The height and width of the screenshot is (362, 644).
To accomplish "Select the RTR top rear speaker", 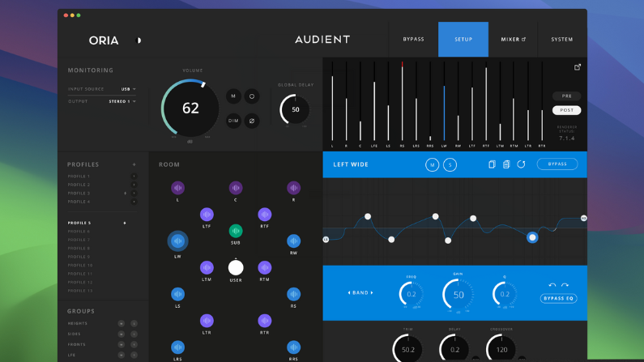I will pyautogui.click(x=265, y=321).
